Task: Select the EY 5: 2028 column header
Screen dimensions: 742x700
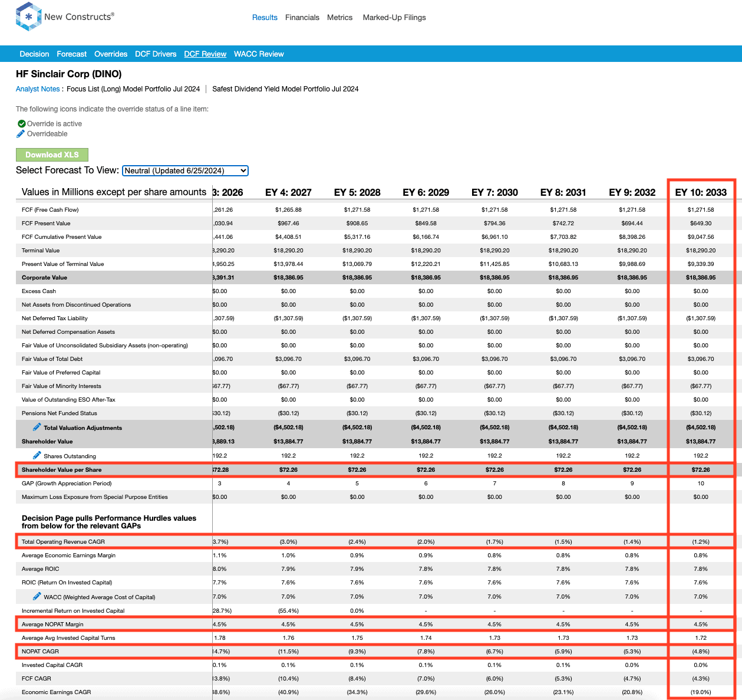Action: coord(357,192)
